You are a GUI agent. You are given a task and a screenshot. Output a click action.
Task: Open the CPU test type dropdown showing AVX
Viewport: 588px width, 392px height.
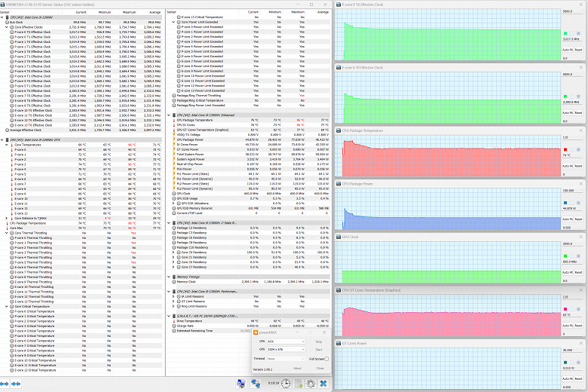tap(286, 341)
